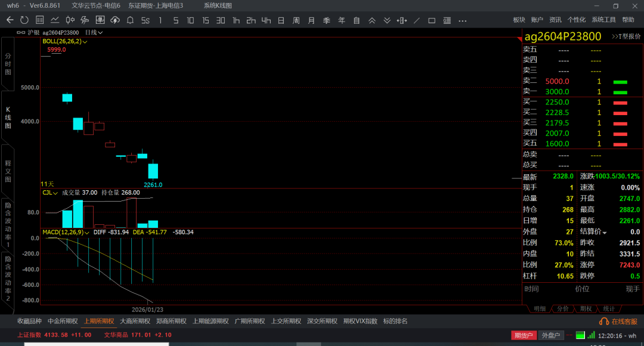644x346 pixels.
Task: Click the cloud sync icon
Action: 115,20
